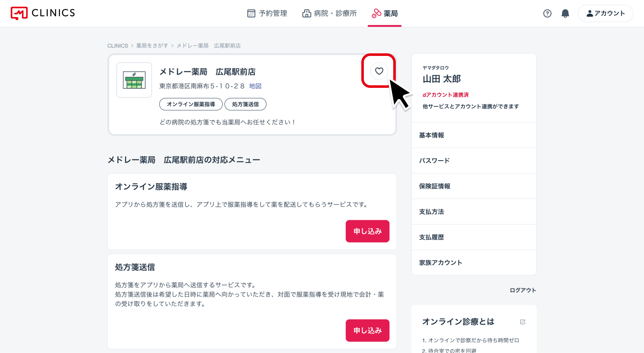Click user name 山田 太郎
Image resolution: width=644 pixels, height=353 pixels.
pos(441,79)
